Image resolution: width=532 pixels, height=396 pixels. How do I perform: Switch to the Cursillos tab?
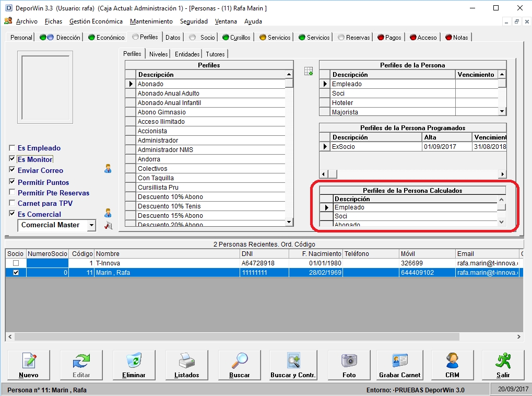coord(236,38)
